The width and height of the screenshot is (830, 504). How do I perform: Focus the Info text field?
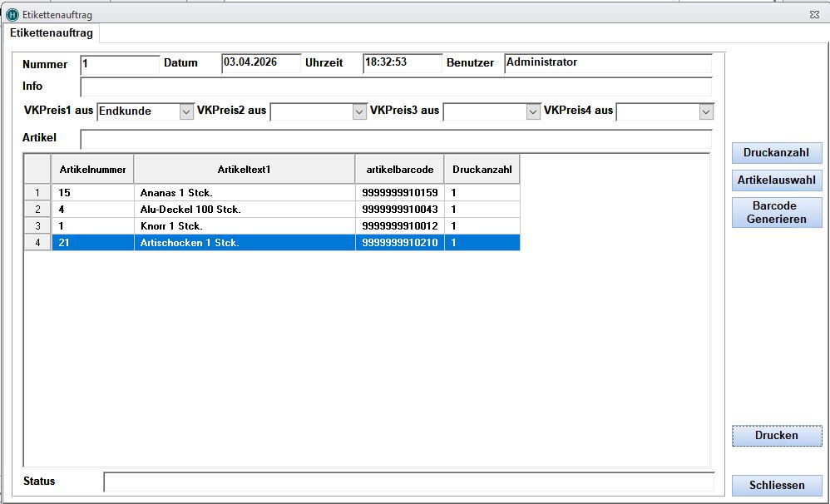click(395, 86)
